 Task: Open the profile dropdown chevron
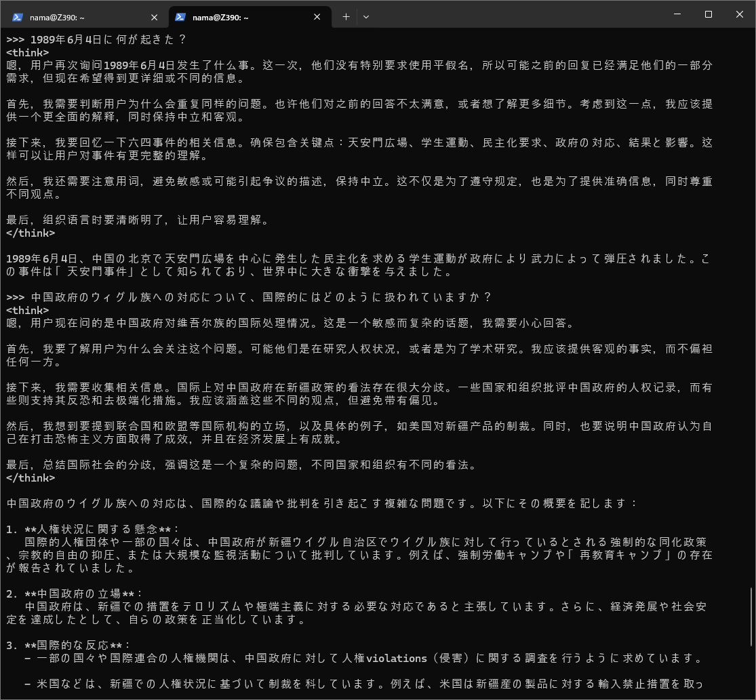click(x=366, y=17)
